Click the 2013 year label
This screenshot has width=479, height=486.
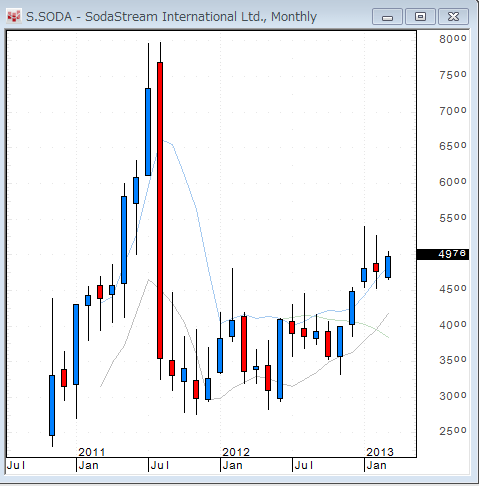pyautogui.click(x=380, y=452)
